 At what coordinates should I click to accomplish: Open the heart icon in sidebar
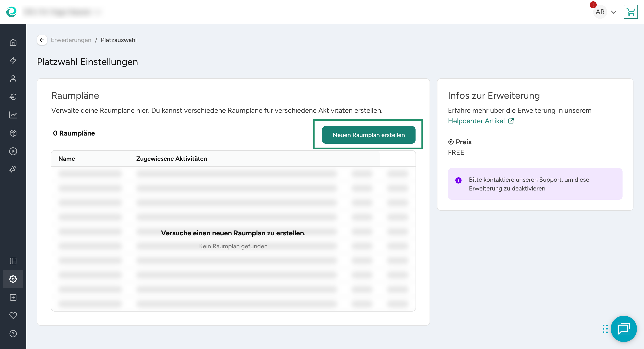(13, 316)
